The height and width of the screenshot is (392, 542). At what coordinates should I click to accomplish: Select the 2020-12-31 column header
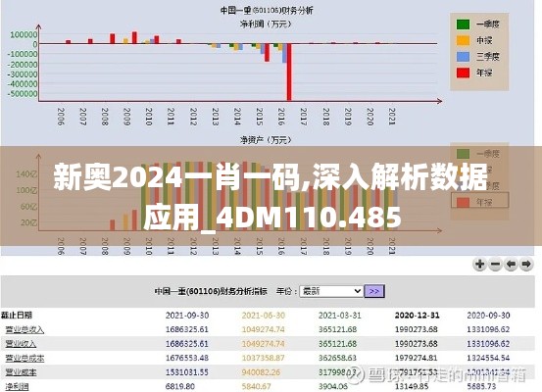point(417,316)
